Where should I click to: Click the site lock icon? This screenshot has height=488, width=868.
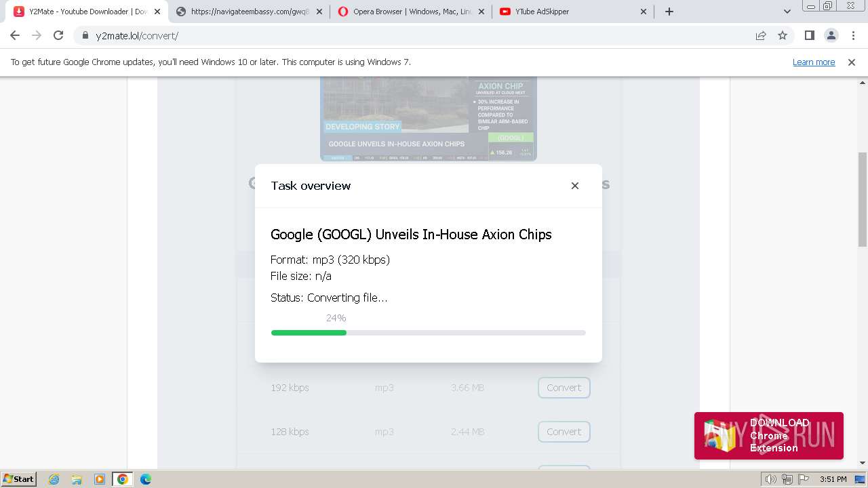[x=85, y=36]
